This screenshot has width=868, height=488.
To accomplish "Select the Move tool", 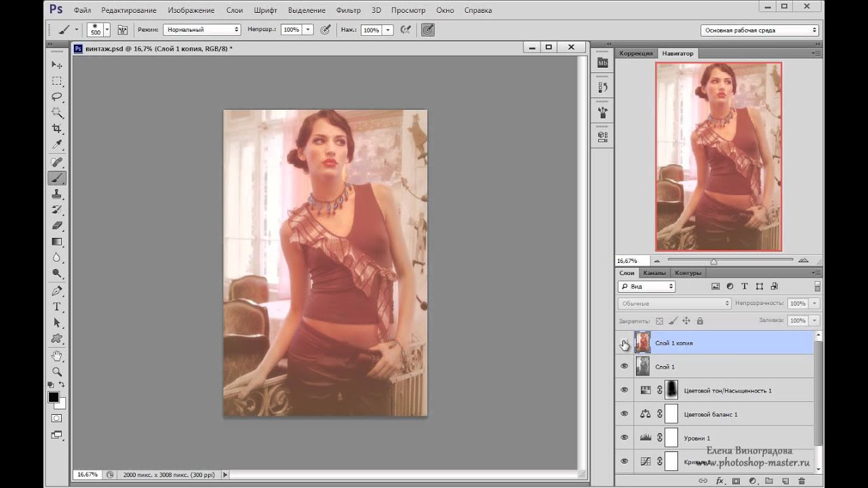I will pos(57,65).
